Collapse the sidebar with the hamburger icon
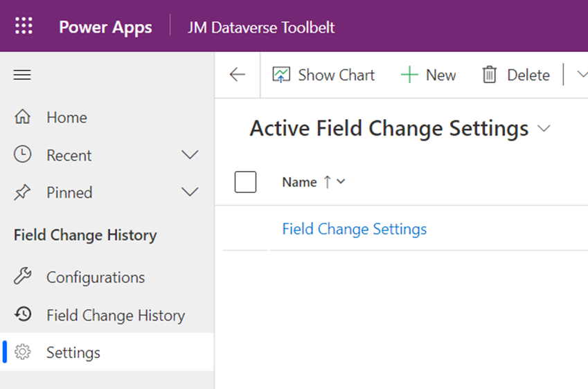Image resolution: width=588 pixels, height=389 pixels. pos(22,75)
